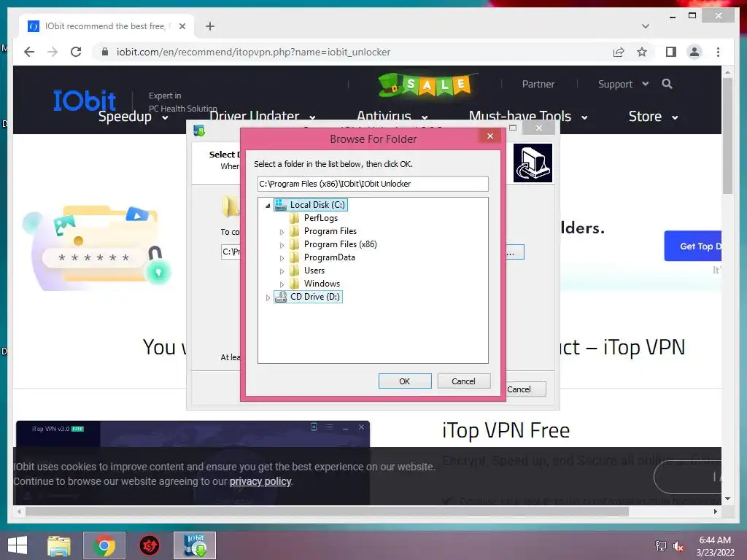The image size is (747, 560).
Task: Click the page vertical scrollbar thumb
Action: coord(727,136)
